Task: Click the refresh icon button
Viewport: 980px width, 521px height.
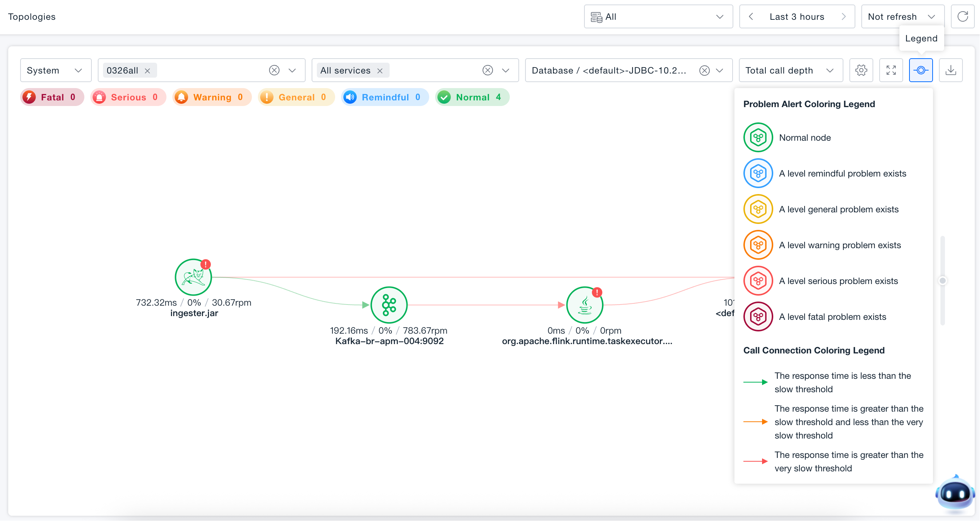Action: [x=963, y=17]
